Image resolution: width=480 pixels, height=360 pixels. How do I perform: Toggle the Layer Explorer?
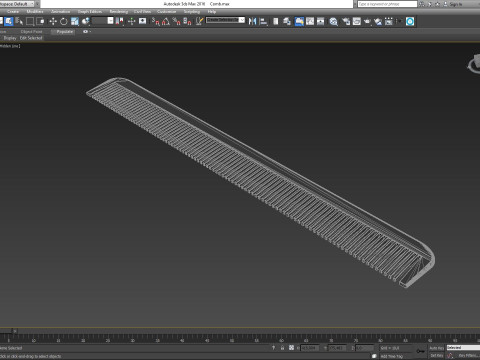(287, 21)
